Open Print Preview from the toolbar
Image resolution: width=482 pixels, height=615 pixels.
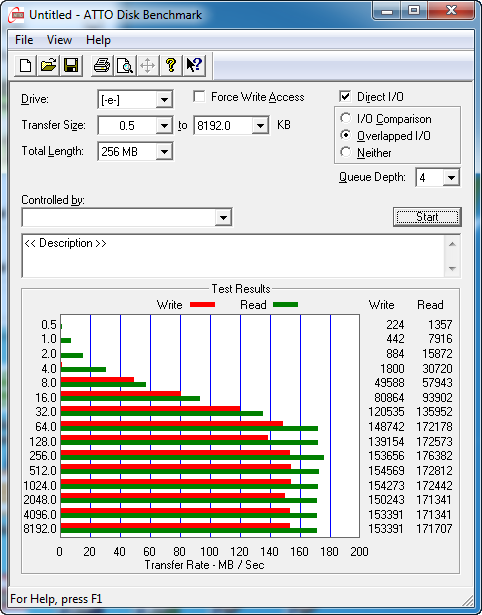125,65
